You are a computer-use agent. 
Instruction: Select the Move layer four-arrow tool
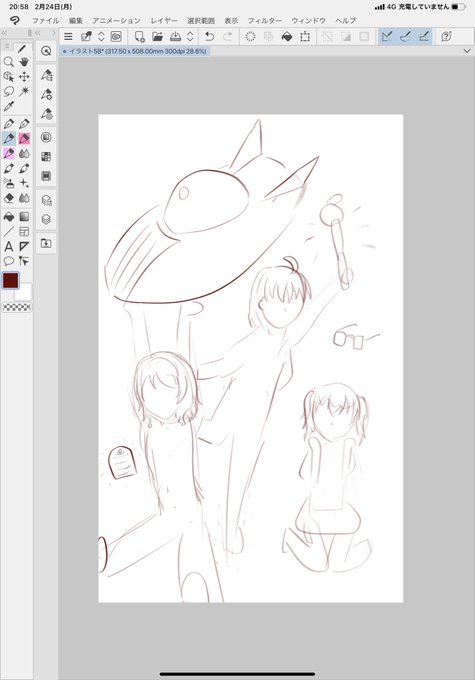pos(24,77)
